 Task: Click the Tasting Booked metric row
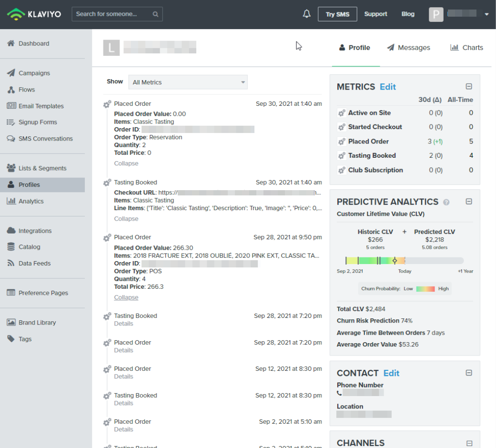(x=405, y=156)
